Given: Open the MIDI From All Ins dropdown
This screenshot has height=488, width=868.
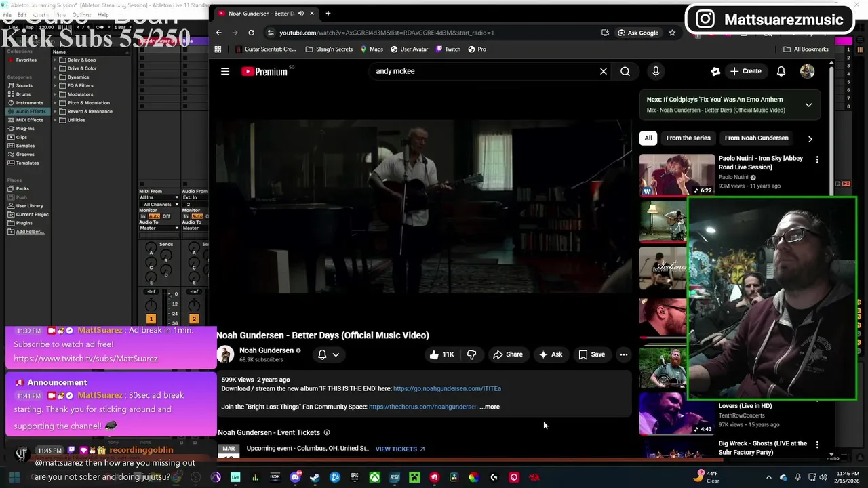Looking at the screenshot, I should pos(159,197).
